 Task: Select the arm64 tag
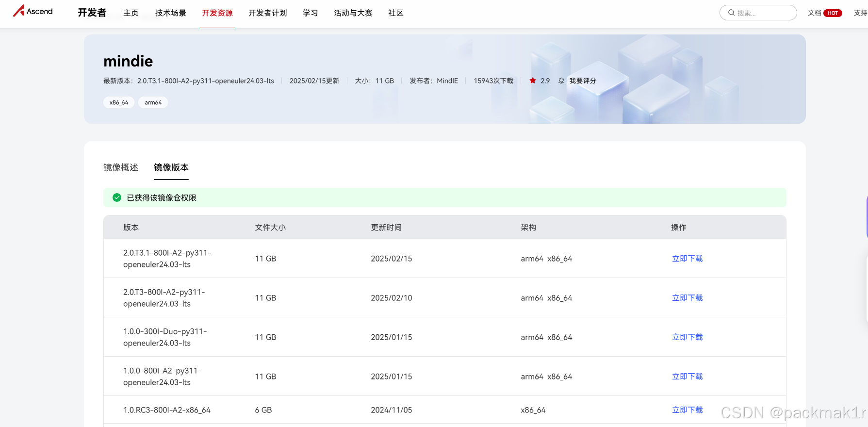pos(153,102)
